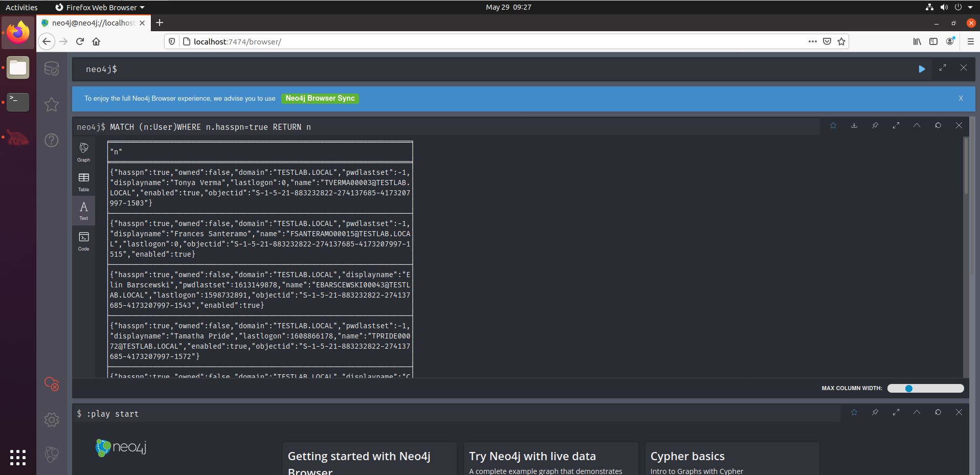Switch result to Table view
Image resolution: width=980 pixels, height=475 pixels.
pos(83,182)
